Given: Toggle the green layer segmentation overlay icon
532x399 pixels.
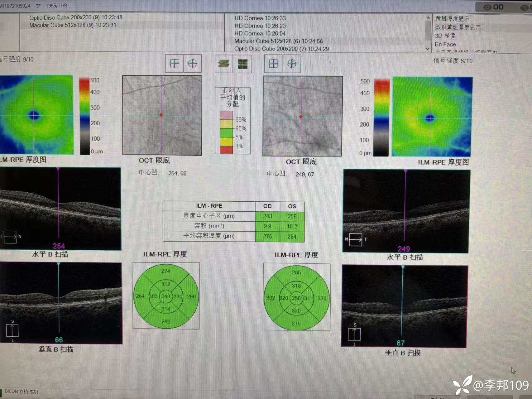Looking at the screenshot, I should click(x=224, y=64).
